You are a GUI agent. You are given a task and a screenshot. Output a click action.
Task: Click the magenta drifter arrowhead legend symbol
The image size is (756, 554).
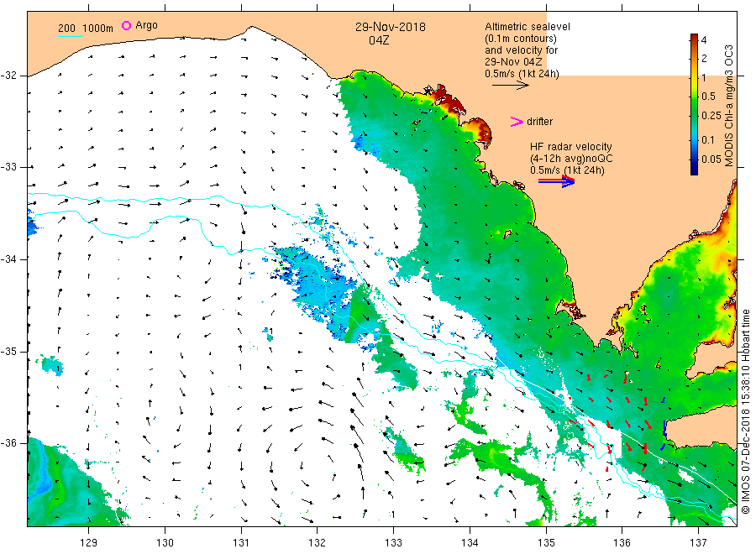(517, 122)
